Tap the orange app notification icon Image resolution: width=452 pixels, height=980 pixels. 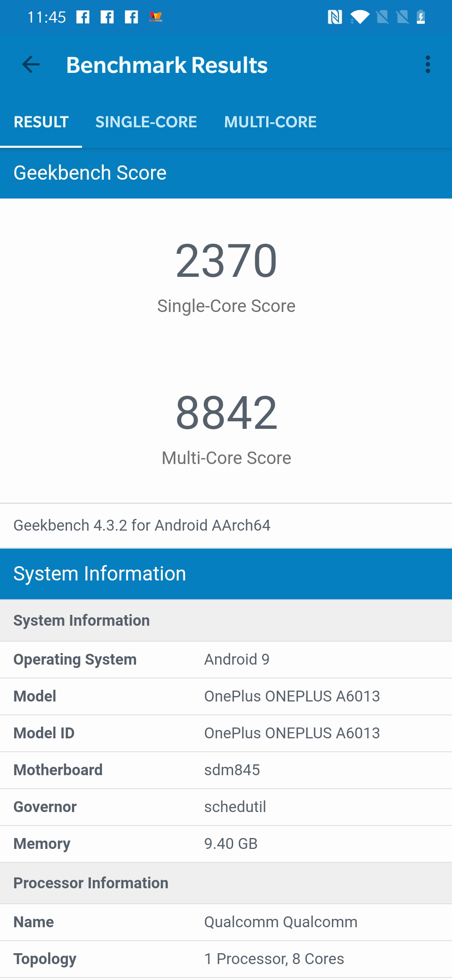[x=156, y=17]
